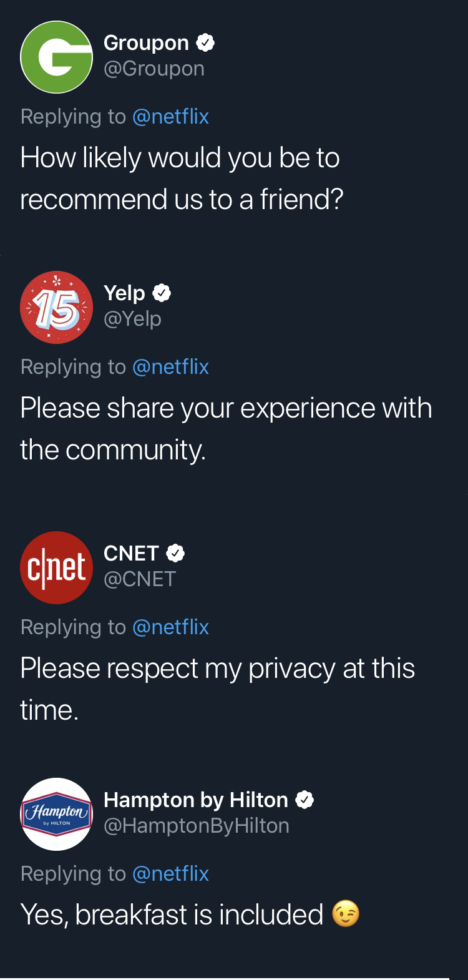Screen dimensions: 468x980
Task: Click the @CNET handle
Action: tap(140, 579)
